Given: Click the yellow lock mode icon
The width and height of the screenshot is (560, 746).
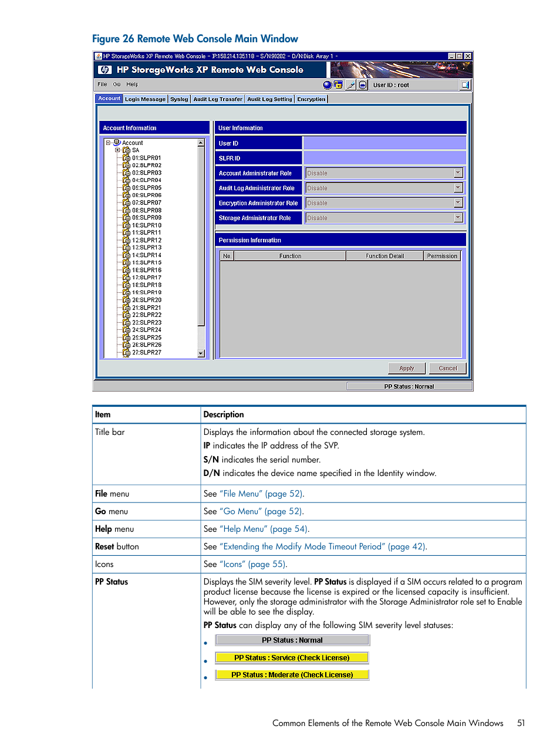Looking at the screenshot, I should coord(338,85).
